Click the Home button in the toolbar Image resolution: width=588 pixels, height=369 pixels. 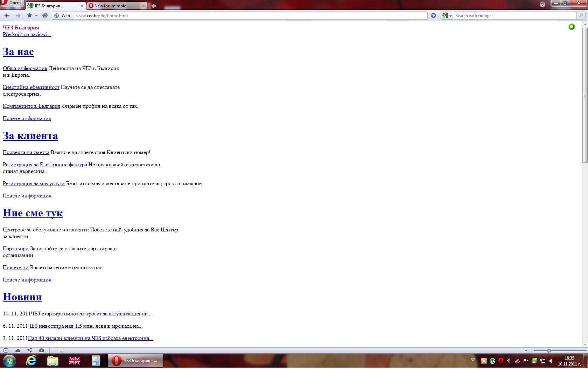tap(45, 15)
